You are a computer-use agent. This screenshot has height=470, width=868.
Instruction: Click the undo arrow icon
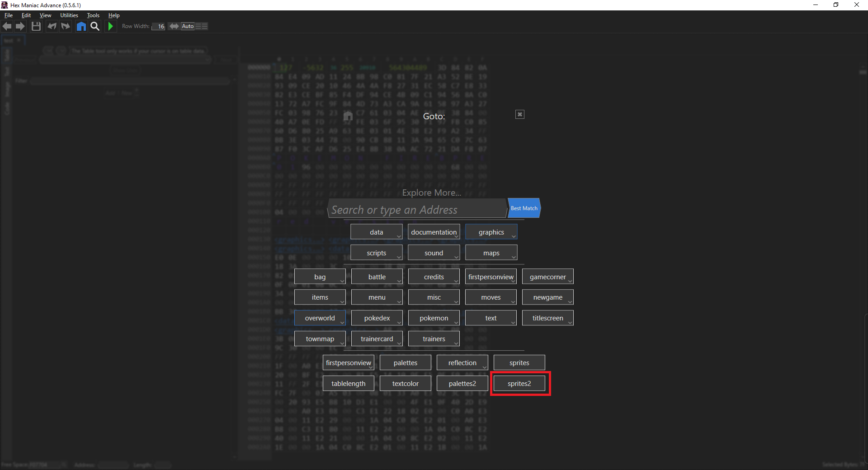[52, 26]
